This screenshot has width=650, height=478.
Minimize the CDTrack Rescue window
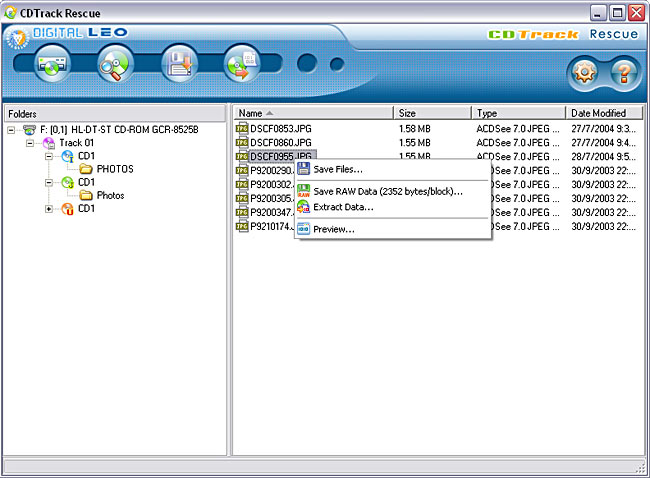pos(597,13)
